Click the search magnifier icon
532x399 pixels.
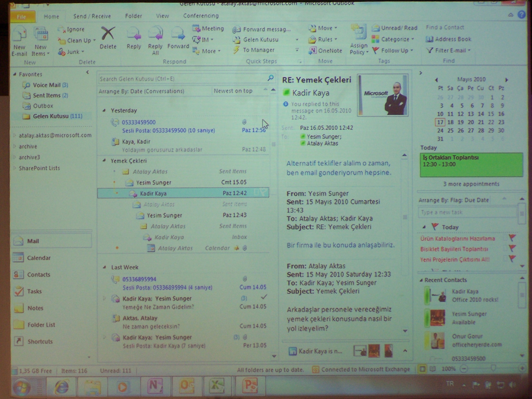(271, 78)
